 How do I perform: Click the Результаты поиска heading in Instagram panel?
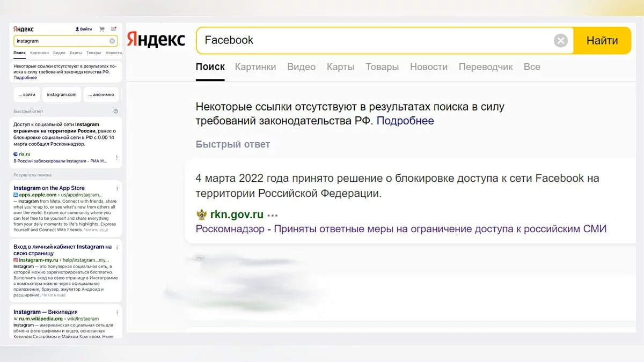33,175
